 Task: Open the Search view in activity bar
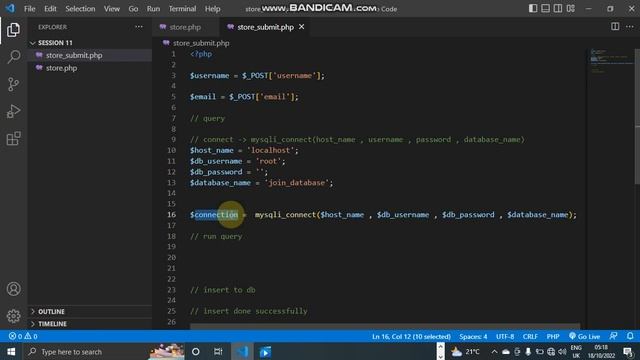pos(13,57)
